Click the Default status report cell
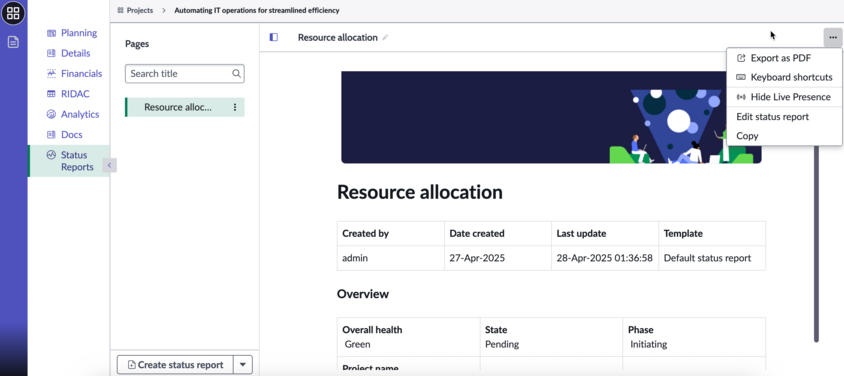This screenshot has height=376, width=844. [712, 258]
